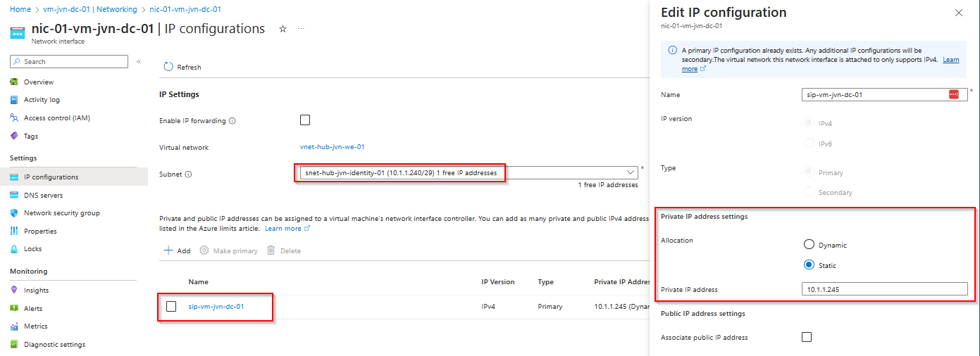Enable IP forwarding checkbox
The image size is (980, 356).
point(305,120)
